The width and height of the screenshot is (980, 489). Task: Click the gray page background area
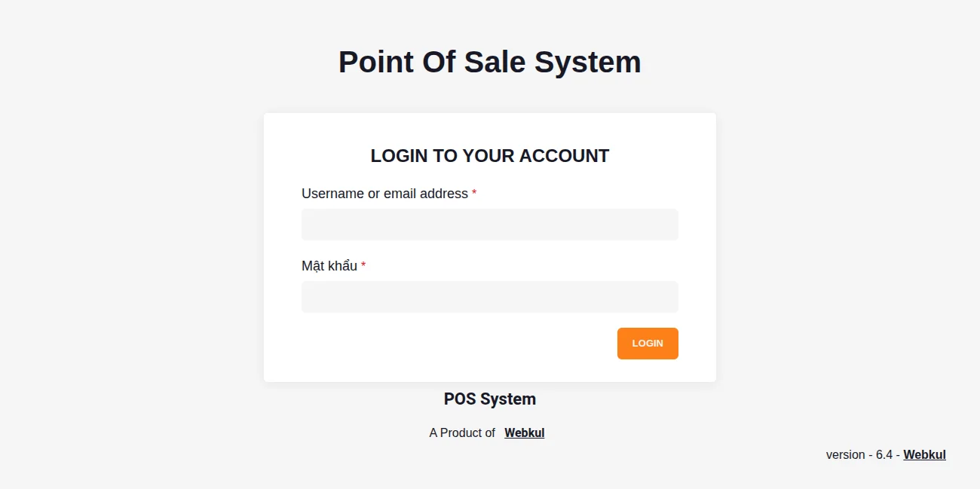(x=113, y=301)
